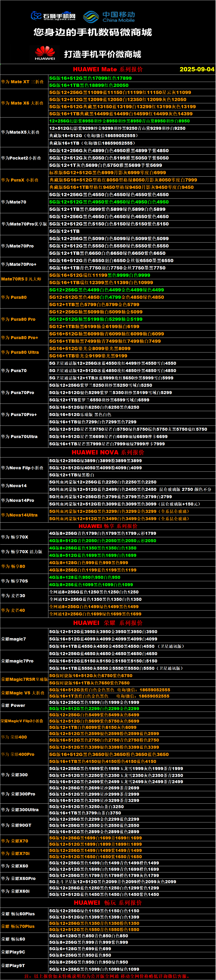Click the 荣耀Play9T model cell

pyautogui.click(x=13, y=966)
